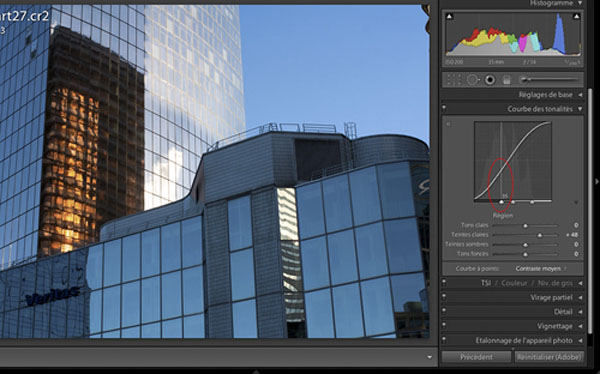Select the graduated filter tool icon
600x374 pixels.
click(x=507, y=80)
